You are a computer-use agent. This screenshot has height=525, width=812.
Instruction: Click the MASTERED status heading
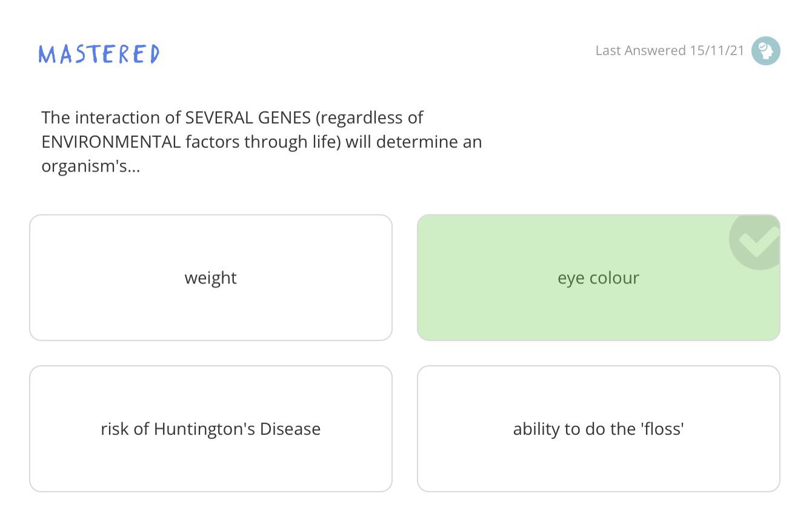pyautogui.click(x=99, y=54)
